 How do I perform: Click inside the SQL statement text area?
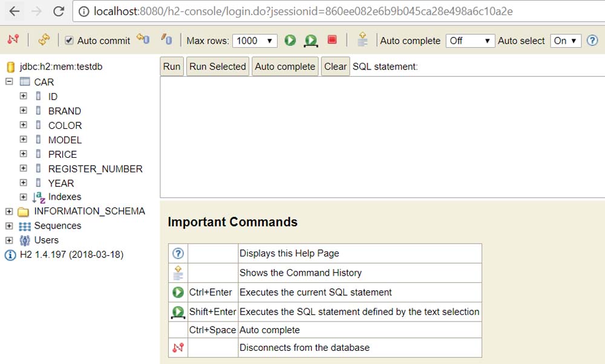[x=381, y=136]
